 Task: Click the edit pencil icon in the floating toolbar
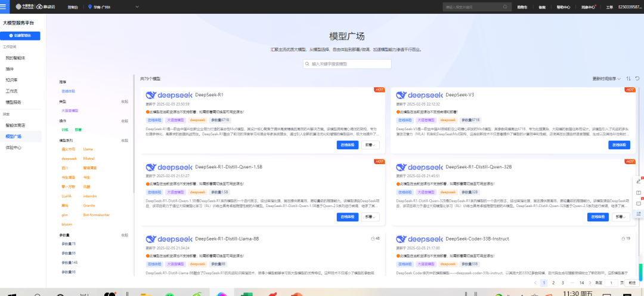pyautogui.click(x=638, y=181)
